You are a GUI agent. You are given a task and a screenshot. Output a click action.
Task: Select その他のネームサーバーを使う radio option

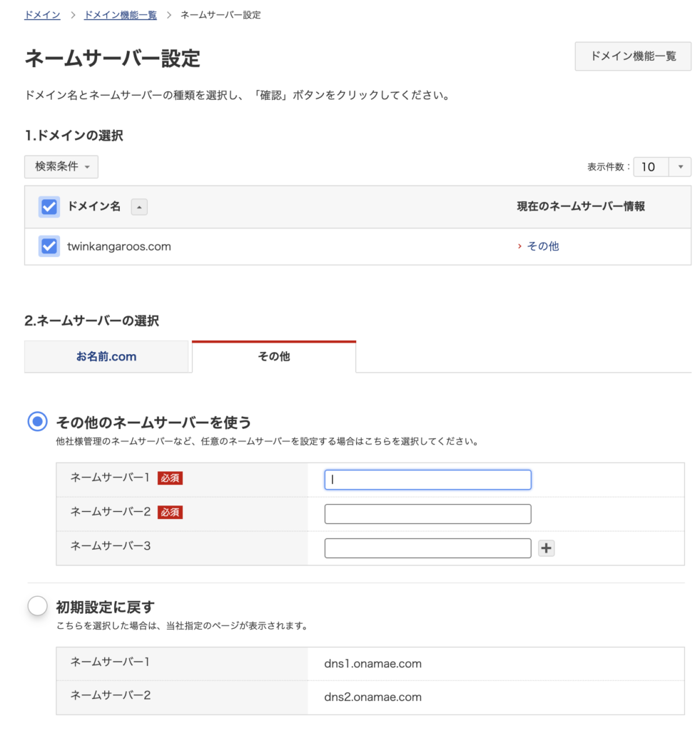tap(37, 421)
